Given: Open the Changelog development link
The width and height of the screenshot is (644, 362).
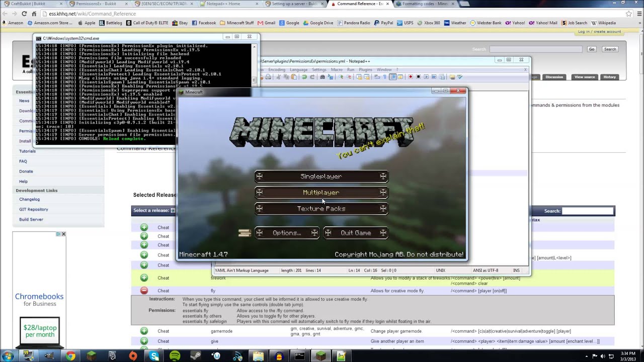Looking at the screenshot, I should pyautogui.click(x=29, y=200).
